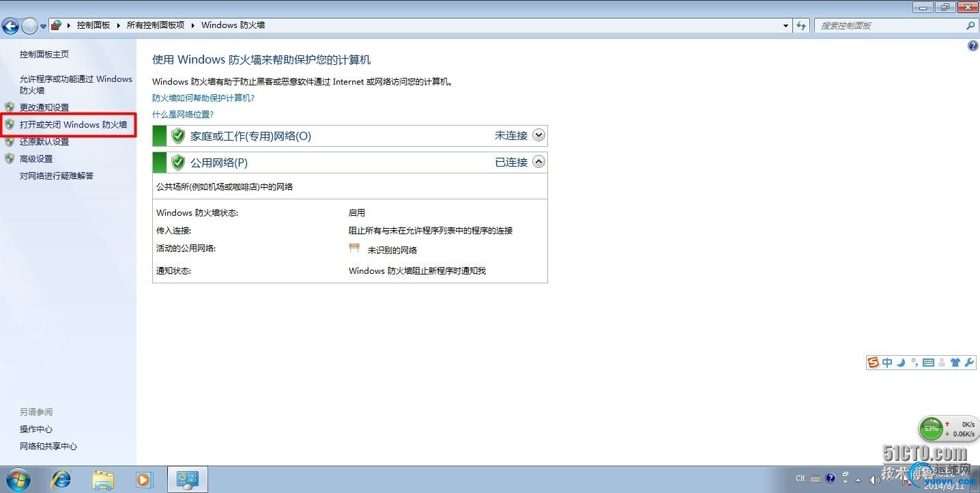Click the CH input language indicator

tap(801, 479)
